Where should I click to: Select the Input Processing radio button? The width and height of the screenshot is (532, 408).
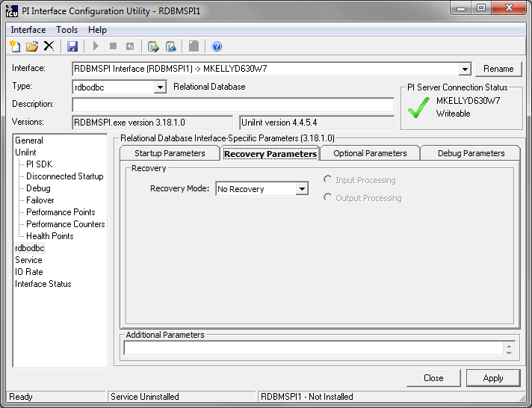[327, 179]
